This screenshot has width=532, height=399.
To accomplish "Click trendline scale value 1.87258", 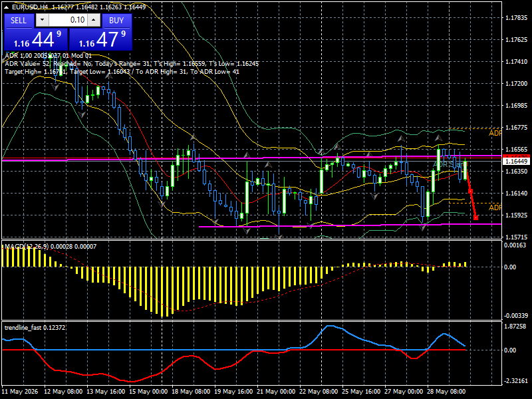I will (515, 327).
